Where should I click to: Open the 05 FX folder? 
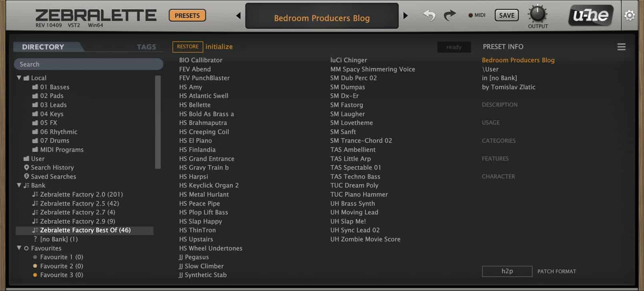[44, 123]
